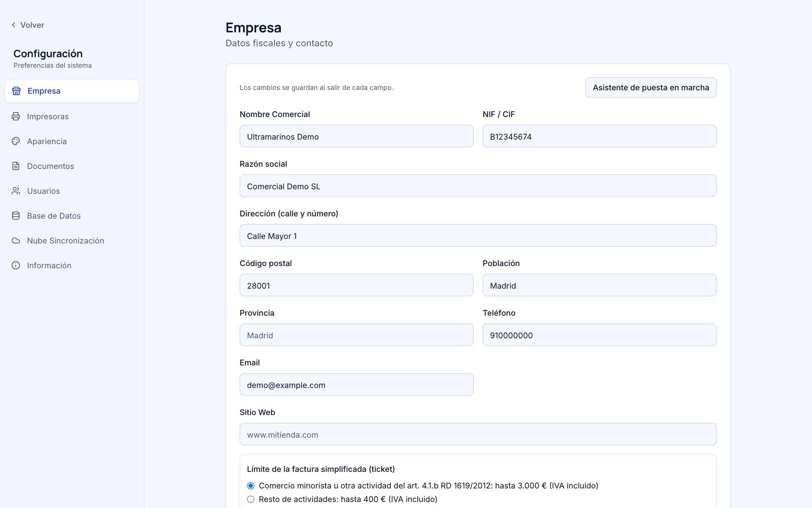This screenshot has width=812, height=508.
Task: Click the info circle icon for Información
Action: coord(16,265)
